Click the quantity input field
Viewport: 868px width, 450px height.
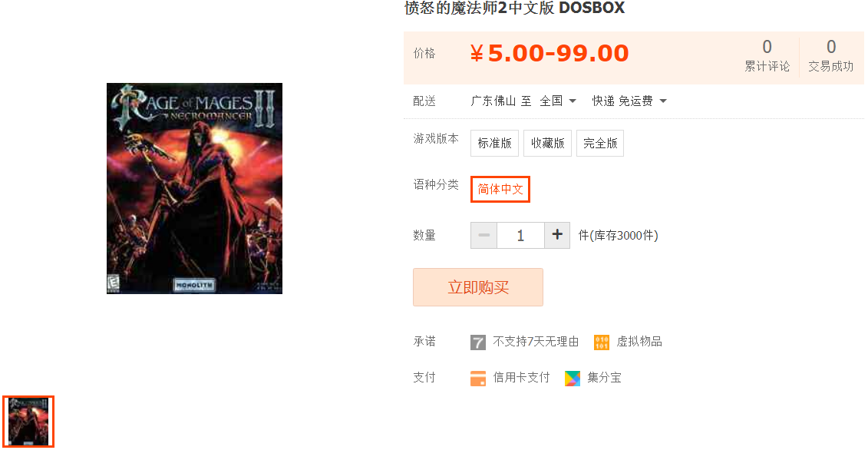pyautogui.click(x=520, y=235)
